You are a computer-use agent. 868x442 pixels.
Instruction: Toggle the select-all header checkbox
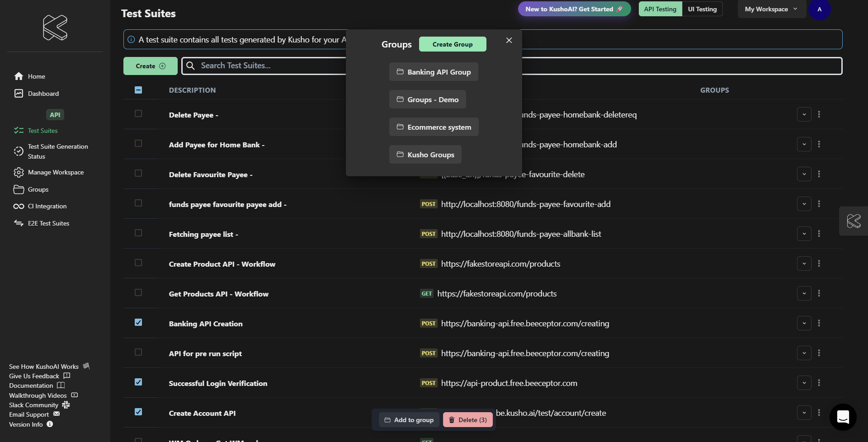138,90
